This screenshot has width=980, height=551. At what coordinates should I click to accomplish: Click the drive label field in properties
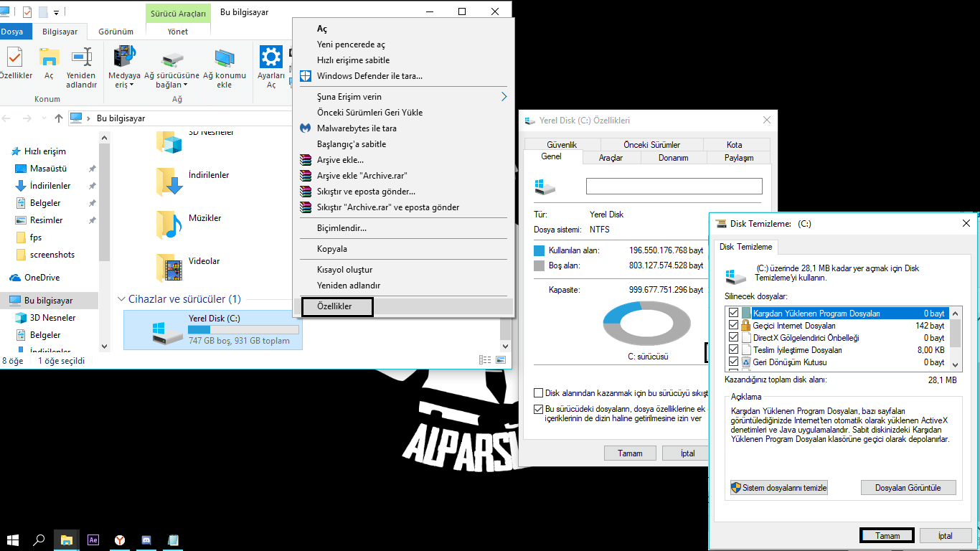coord(674,186)
